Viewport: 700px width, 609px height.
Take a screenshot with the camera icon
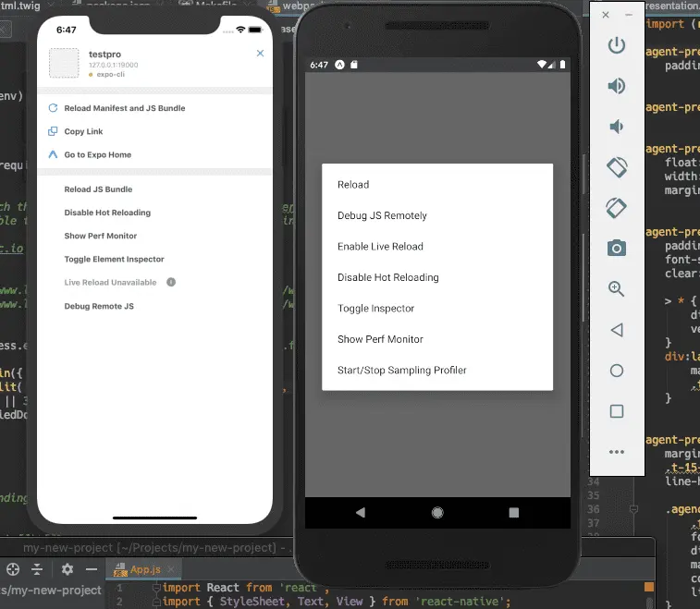pyautogui.click(x=617, y=248)
